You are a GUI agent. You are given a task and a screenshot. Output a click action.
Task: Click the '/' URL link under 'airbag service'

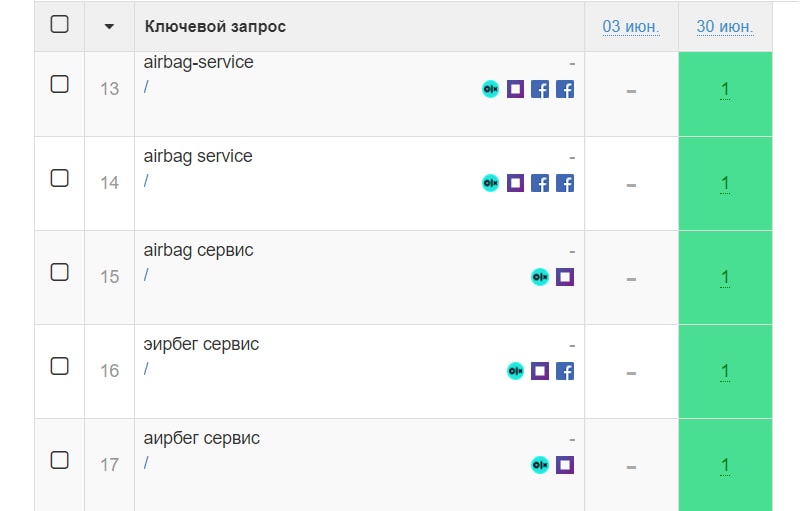[x=146, y=180]
